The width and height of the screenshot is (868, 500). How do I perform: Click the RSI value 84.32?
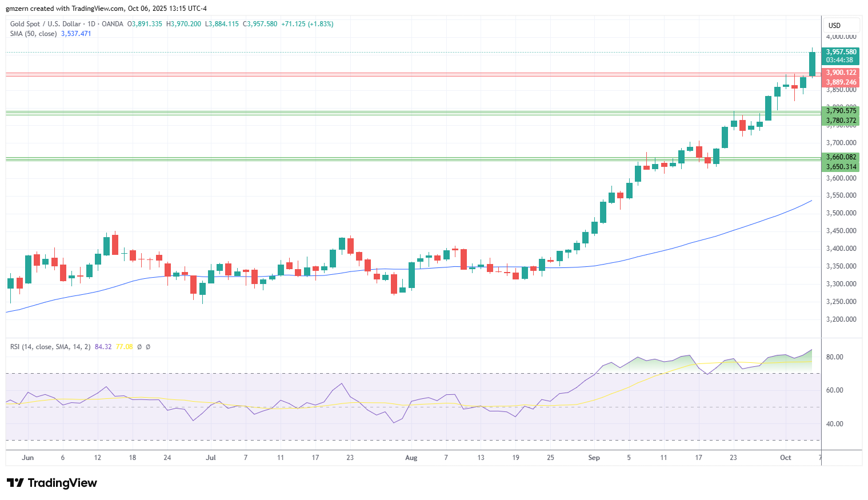(103, 347)
